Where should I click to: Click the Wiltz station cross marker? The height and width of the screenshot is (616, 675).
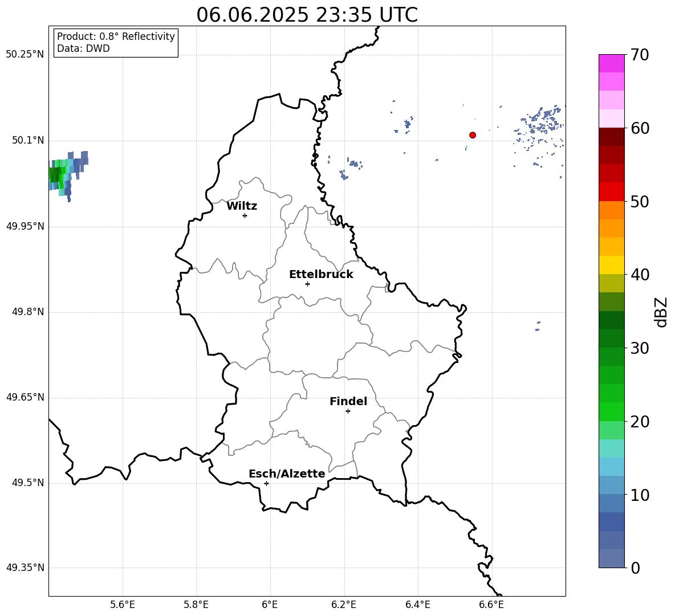point(245,215)
